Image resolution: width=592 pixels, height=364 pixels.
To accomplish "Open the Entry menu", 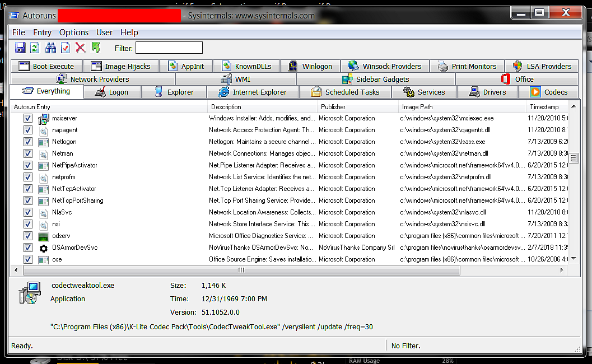I will coord(42,32).
